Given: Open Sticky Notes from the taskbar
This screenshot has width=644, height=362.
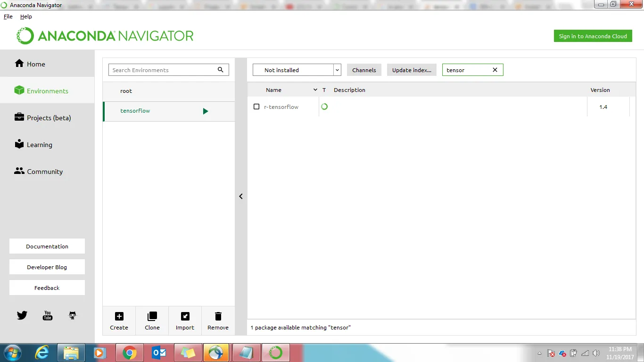Looking at the screenshot, I should pyautogui.click(x=188, y=353).
